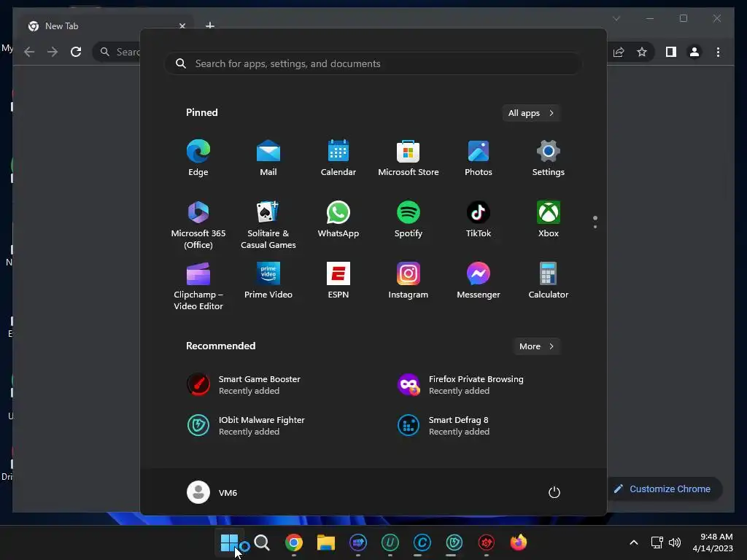The width and height of the screenshot is (747, 560).
Task: Open the network status tray icon
Action: 657,542
